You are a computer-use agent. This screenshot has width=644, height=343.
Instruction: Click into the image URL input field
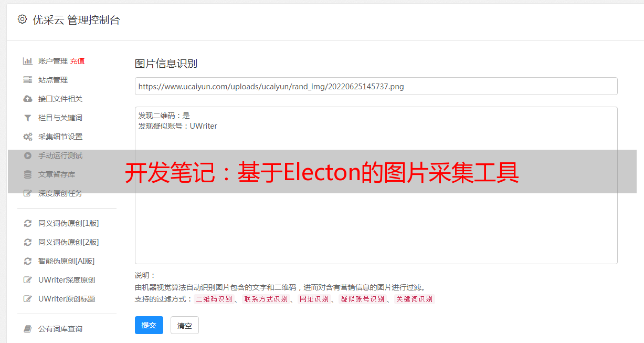coord(376,86)
